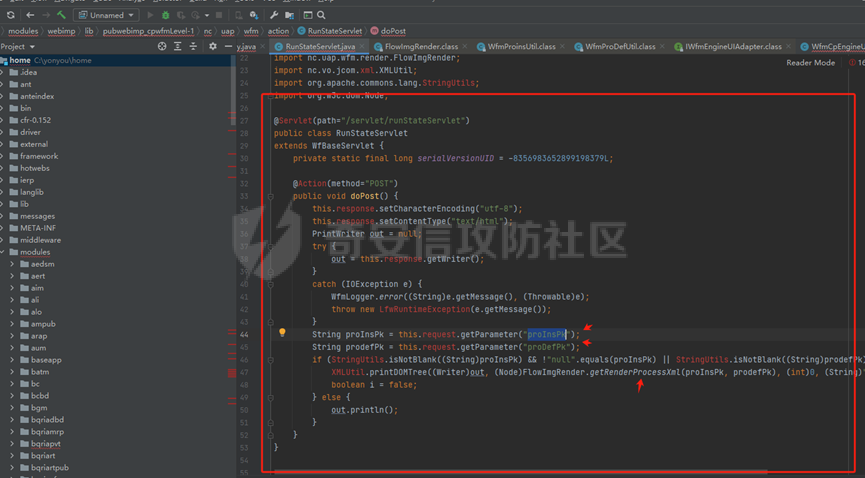865x478 pixels.
Task: Toggle fold marker at doPost line 33
Action: click(270, 196)
